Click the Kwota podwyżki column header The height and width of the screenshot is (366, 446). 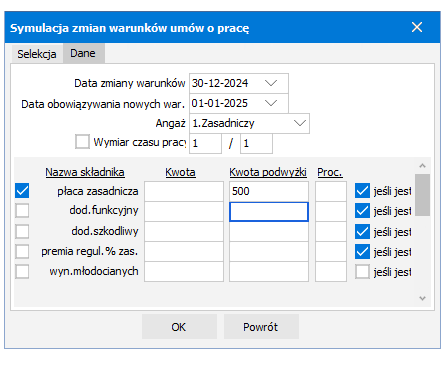pos(268,172)
